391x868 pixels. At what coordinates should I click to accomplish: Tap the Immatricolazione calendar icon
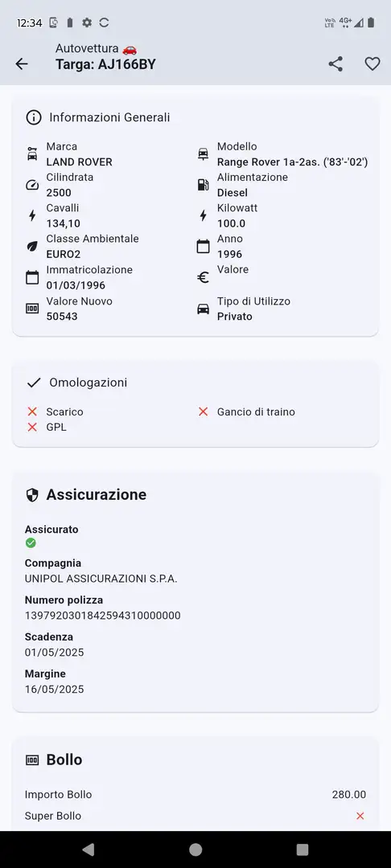(33, 277)
